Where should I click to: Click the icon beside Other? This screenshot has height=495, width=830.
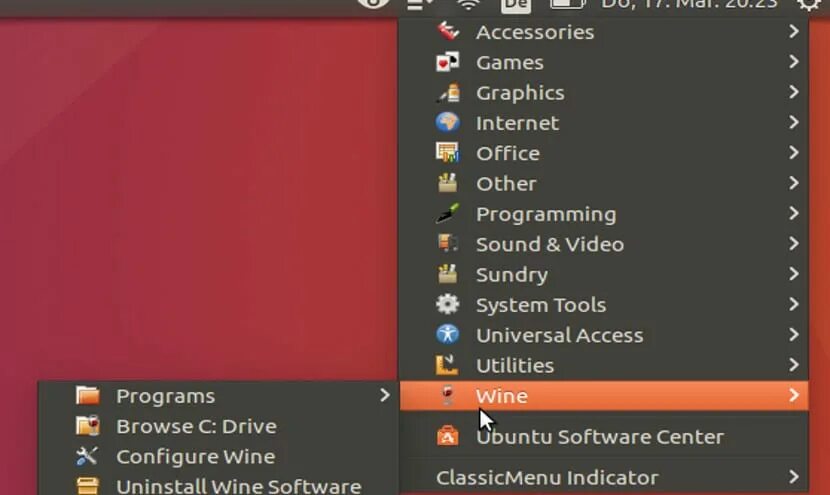[x=447, y=183]
